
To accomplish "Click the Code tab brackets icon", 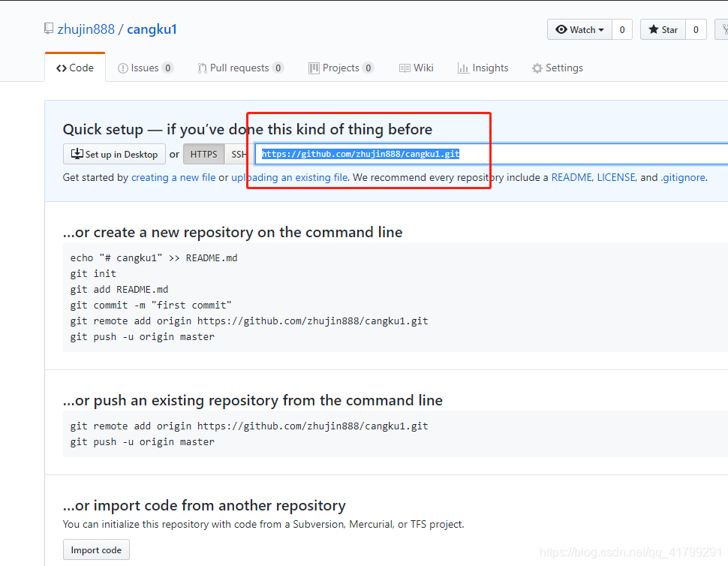I will coord(62,68).
